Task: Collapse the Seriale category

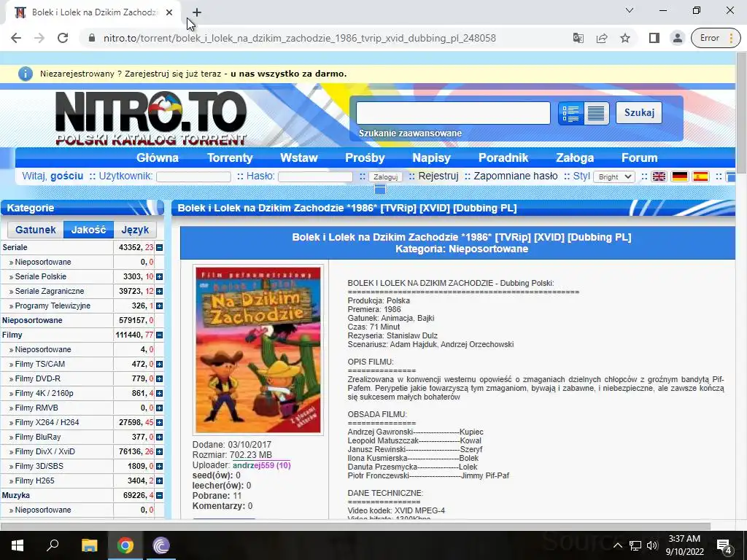Action: (160, 248)
